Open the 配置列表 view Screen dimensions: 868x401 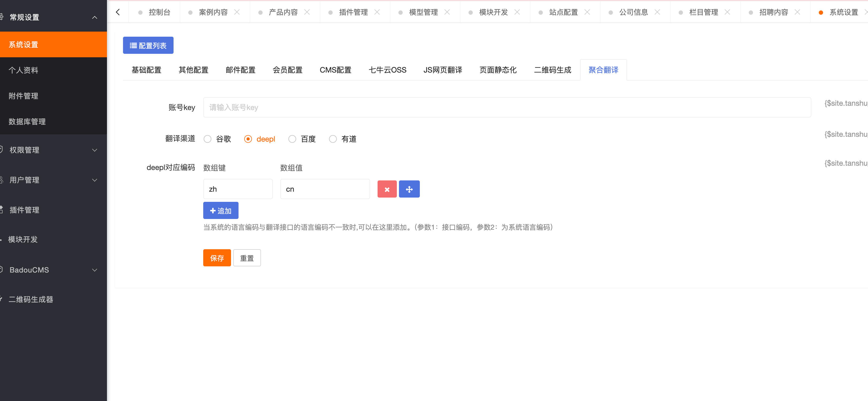148,45
